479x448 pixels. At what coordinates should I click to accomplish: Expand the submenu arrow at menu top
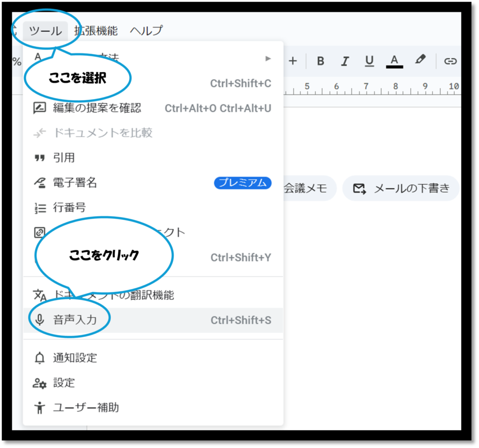pos(268,59)
